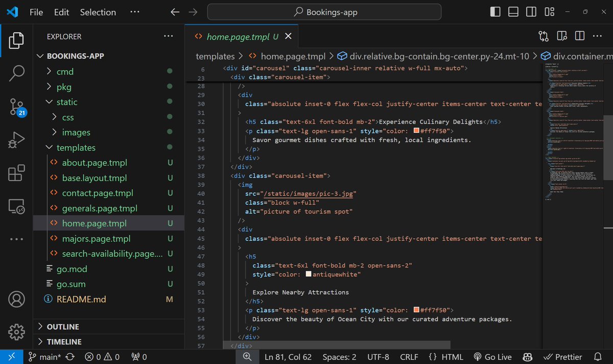Open the Accounts menu icon

click(16, 299)
